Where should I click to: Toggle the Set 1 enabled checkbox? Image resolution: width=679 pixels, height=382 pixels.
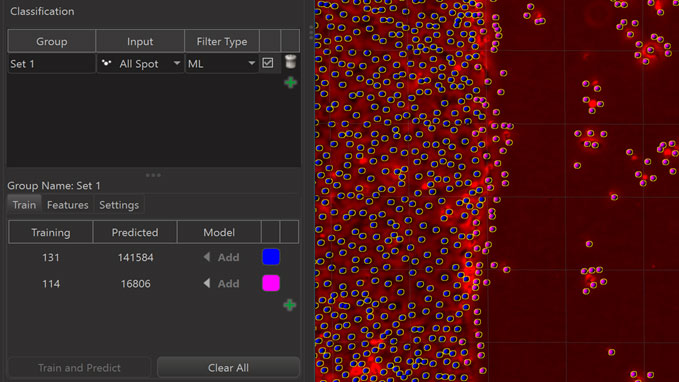pyautogui.click(x=268, y=63)
